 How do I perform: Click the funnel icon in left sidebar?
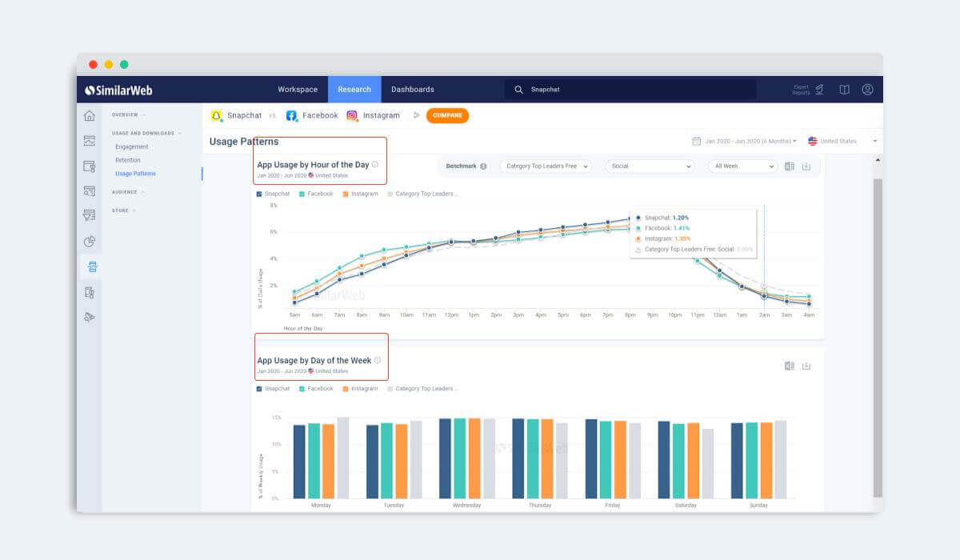[89, 216]
